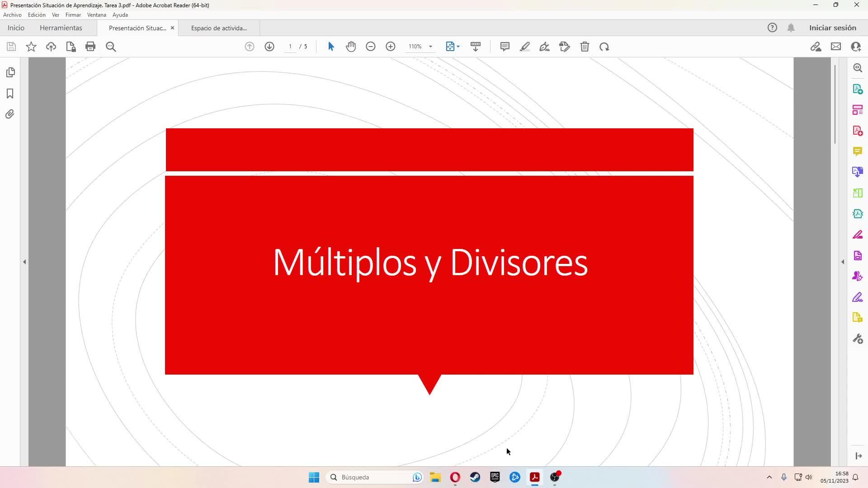Select the Highlight text pen tool
This screenshot has height=488, width=868.
click(525, 47)
